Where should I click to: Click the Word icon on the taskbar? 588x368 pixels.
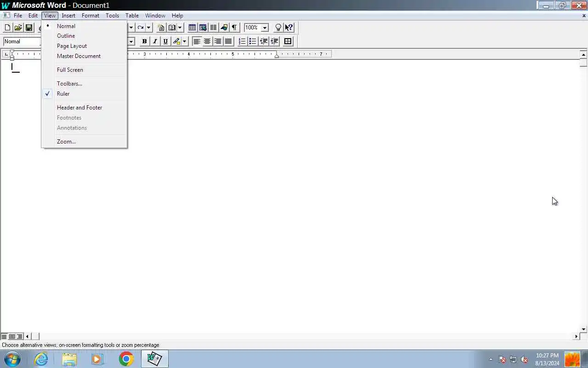(154, 359)
